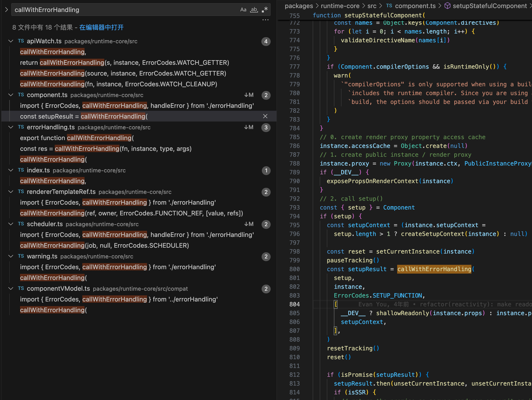Screen dimensions: 532x400
Task: Click line number 804 in gutter
Action: point(294,304)
